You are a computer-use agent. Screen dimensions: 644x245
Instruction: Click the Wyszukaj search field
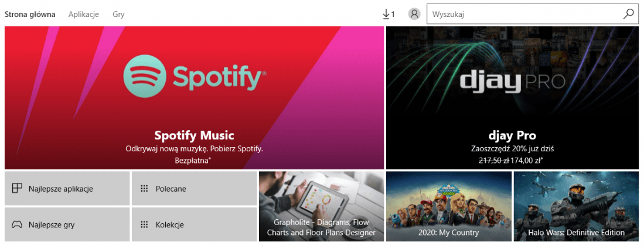coord(525,14)
